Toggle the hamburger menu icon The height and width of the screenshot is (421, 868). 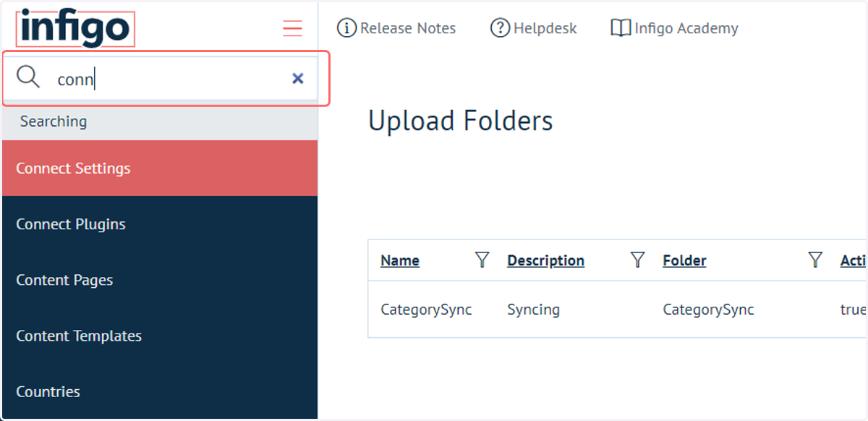(x=292, y=29)
